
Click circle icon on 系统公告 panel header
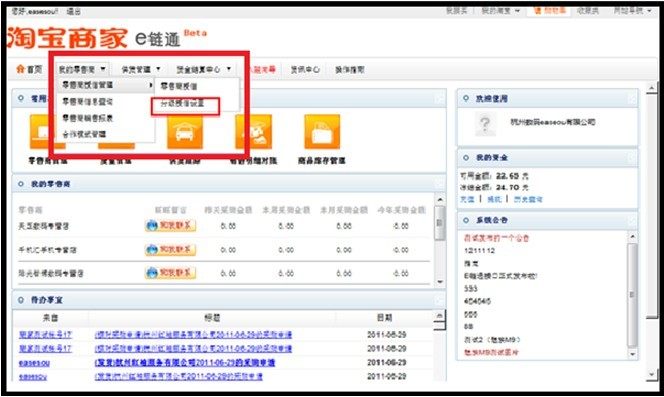pyautogui.click(x=466, y=220)
